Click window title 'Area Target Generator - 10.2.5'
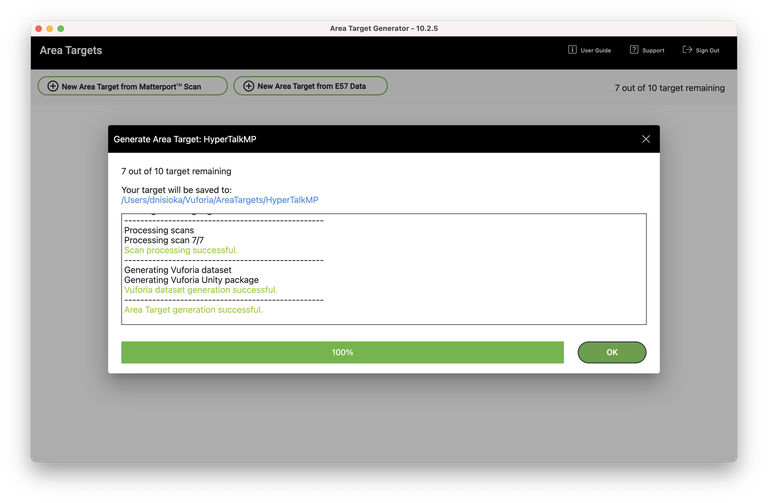 coord(384,28)
